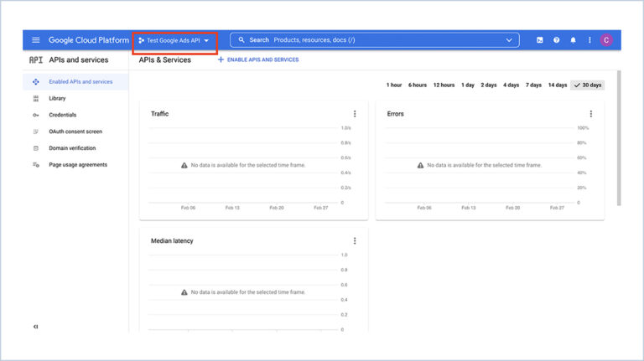Open the Help question mark icon
This screenshot has height=361, width=644.
click(x=556, y=40)
